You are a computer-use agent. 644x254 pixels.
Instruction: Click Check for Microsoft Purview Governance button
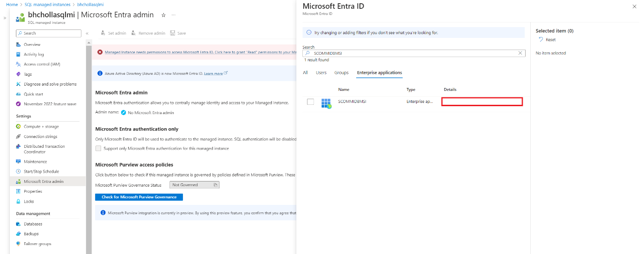[139, 197]
